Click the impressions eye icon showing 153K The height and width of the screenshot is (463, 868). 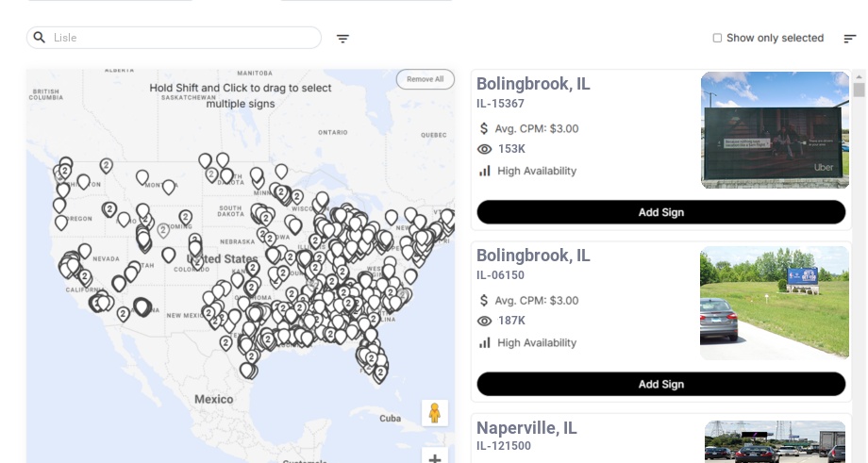pos(485,149)
